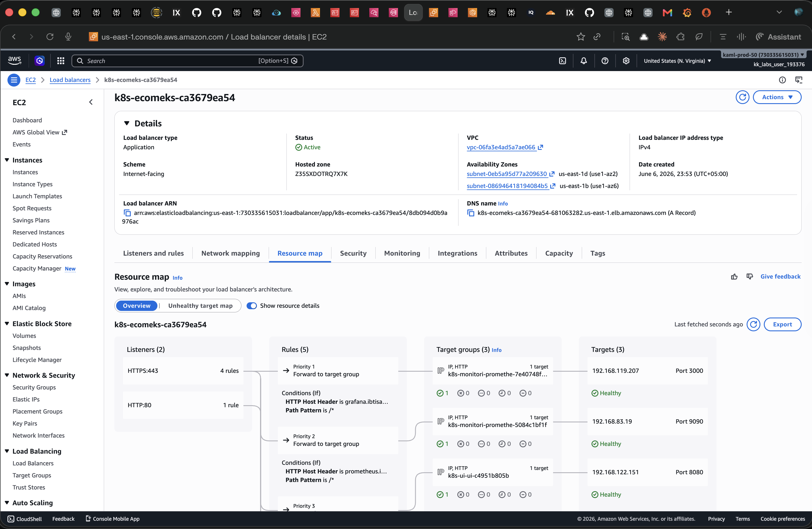Open the Amazon Q icon in navigation bar
The height and width of the screenshot is (529, 812).
pos(40,61)
